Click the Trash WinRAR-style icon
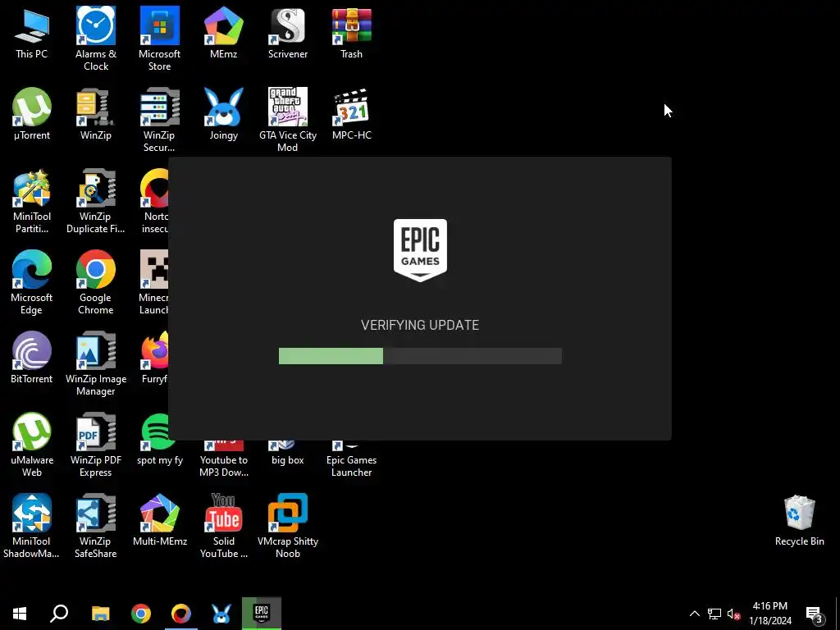Screen dimensions: 840x630 point(351,33)
